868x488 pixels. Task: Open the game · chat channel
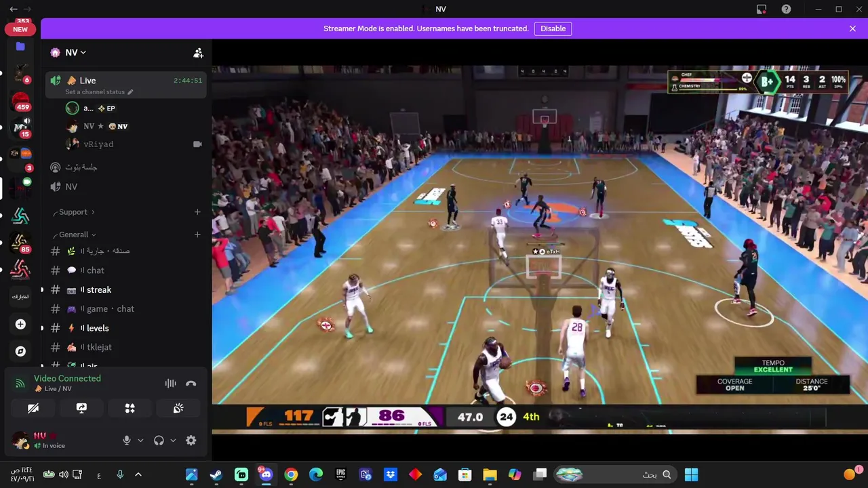(125, 309)
